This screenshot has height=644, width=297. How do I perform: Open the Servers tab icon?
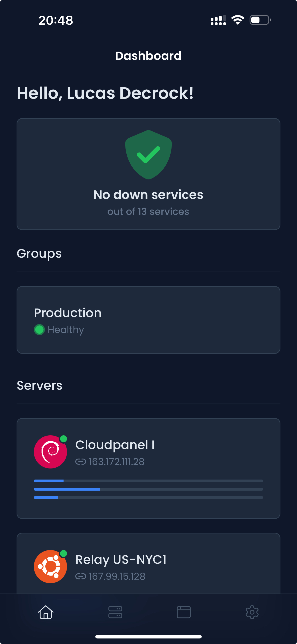[x=115, y=612]
